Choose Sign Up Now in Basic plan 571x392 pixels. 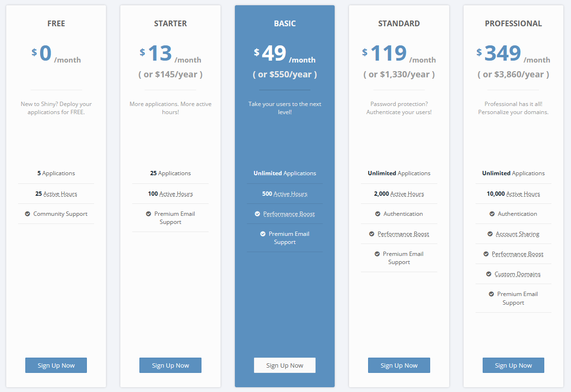click(x=285, y=365)
